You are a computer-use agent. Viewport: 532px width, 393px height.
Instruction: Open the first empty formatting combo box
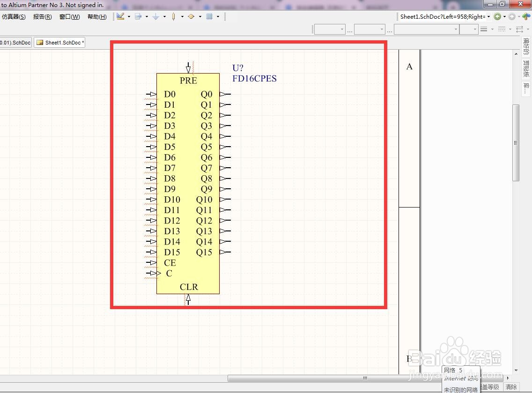coord(330,30)
